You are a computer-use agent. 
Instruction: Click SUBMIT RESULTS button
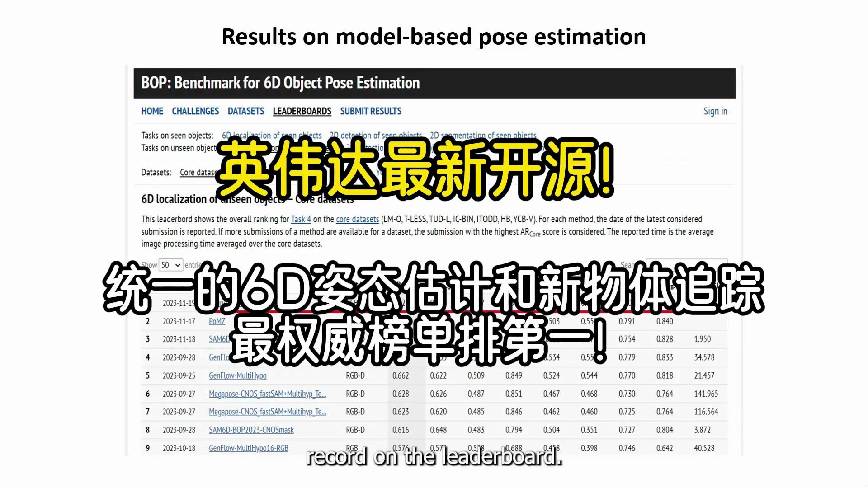pyautogui.click(x=371, y=111)
